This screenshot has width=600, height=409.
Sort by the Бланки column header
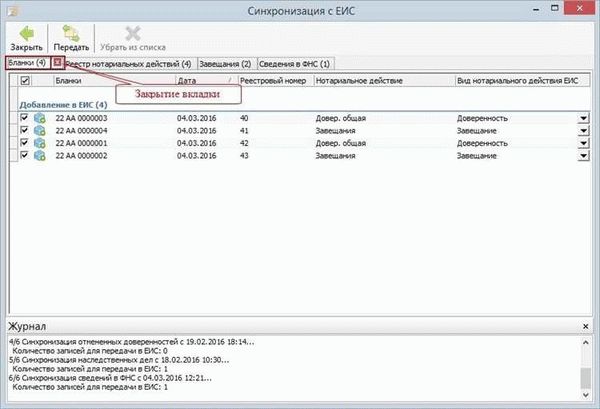click(x=114, y=81)
